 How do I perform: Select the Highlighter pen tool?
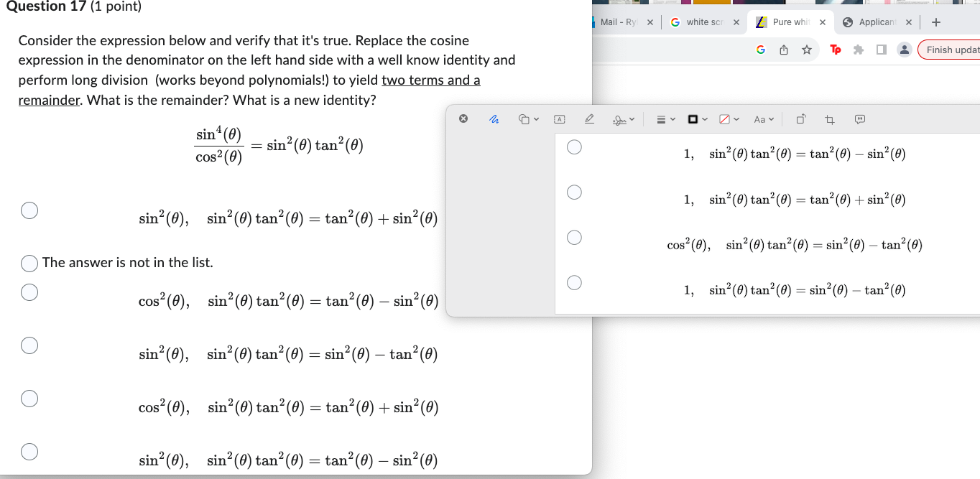(588, 118)
